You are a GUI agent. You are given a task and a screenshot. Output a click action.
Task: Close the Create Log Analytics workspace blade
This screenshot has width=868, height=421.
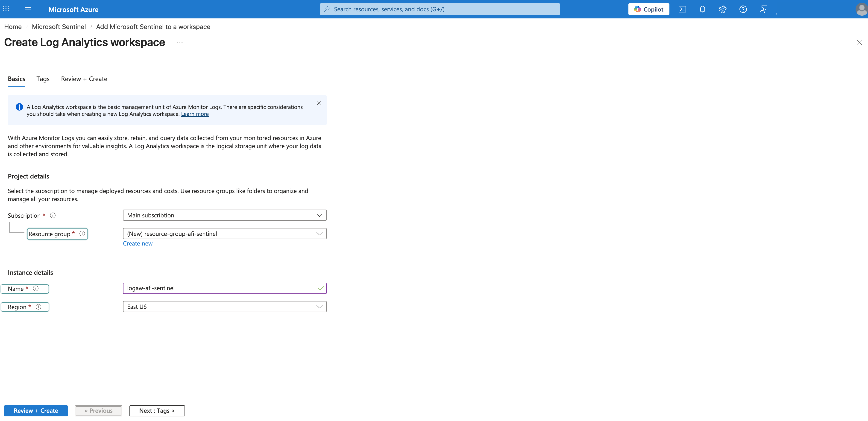tap(859, 42)
